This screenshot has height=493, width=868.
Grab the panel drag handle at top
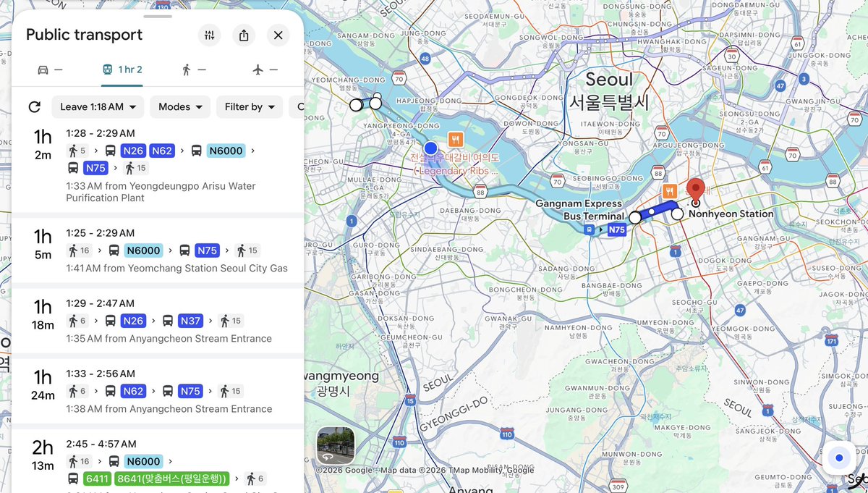click(x=158, y=16)
